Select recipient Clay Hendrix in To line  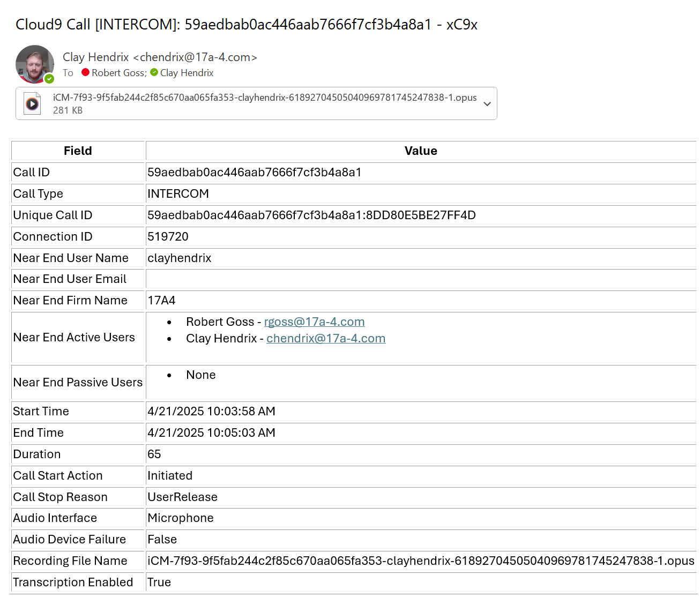[187, 73]
